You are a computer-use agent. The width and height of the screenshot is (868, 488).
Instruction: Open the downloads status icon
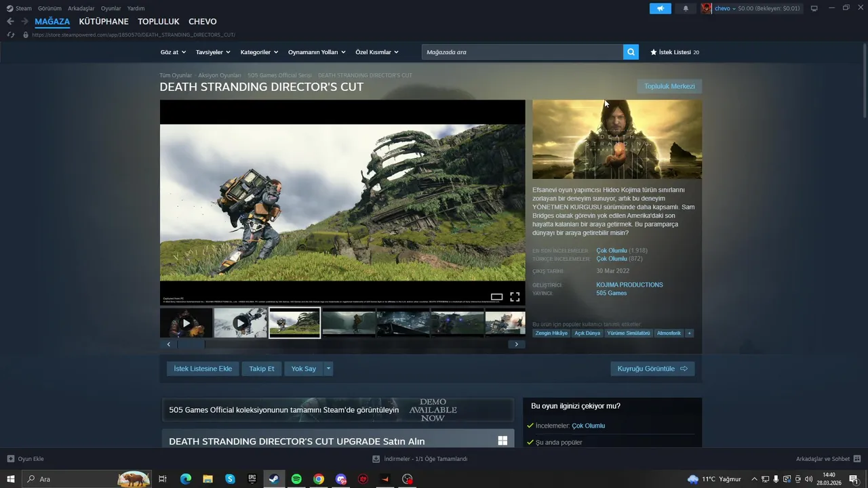pyautogui.click(x=376, y=459)
